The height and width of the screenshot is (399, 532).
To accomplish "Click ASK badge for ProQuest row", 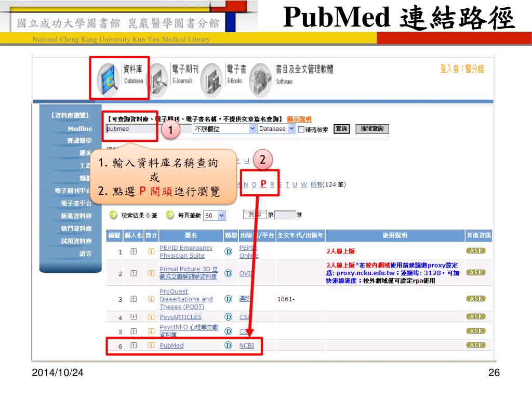I will (x=476, y=299).
